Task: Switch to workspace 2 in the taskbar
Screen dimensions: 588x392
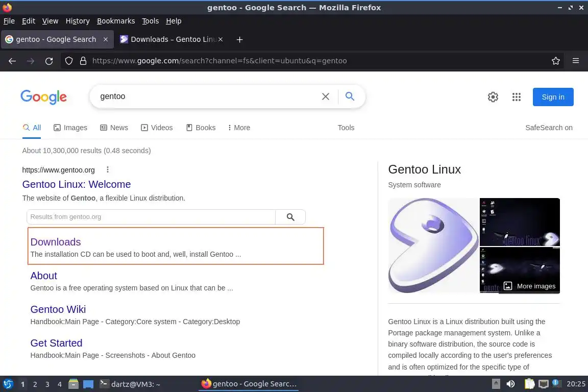Action: pos(35,384)
